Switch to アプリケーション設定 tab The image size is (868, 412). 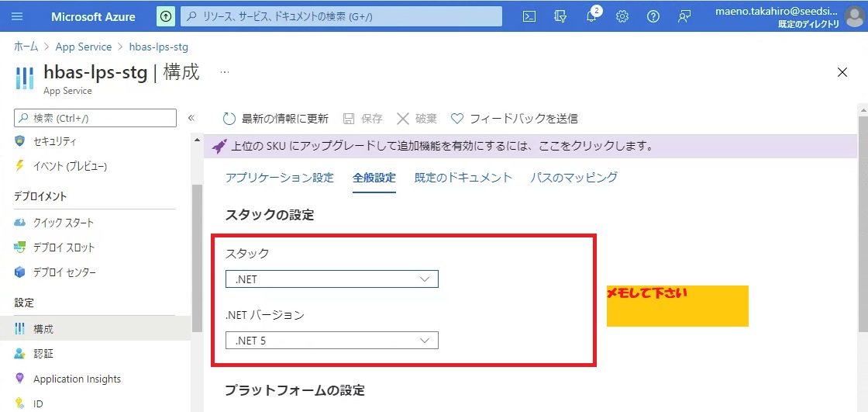[x=279, y=178]
